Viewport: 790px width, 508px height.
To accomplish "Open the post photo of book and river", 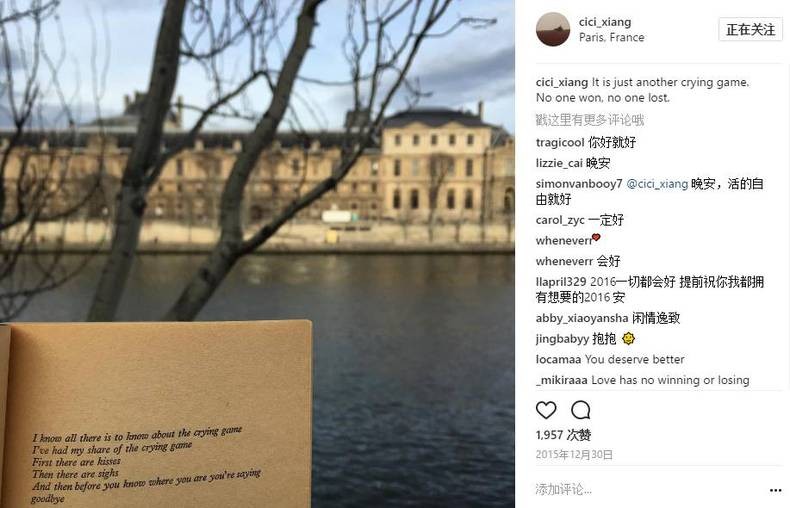I will pyautogui.click(x=257, y=254).
